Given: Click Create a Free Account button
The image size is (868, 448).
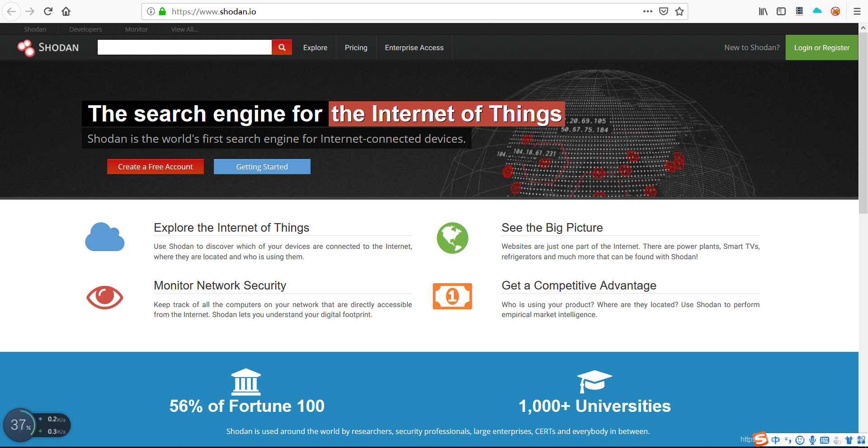Looking at the screenshot, I should (156, 167).
